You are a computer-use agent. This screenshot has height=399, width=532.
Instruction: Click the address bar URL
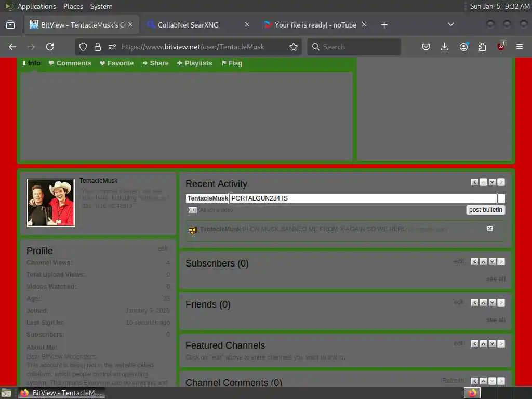click(x=193, y=47)
